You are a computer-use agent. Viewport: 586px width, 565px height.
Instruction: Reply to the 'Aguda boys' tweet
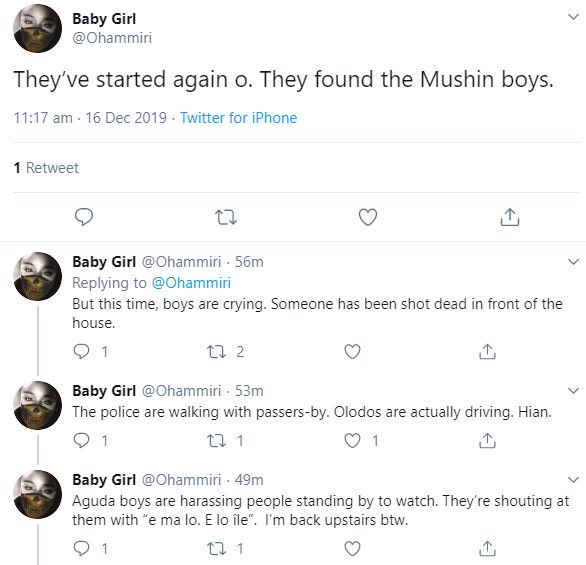(x=81, y=549)
